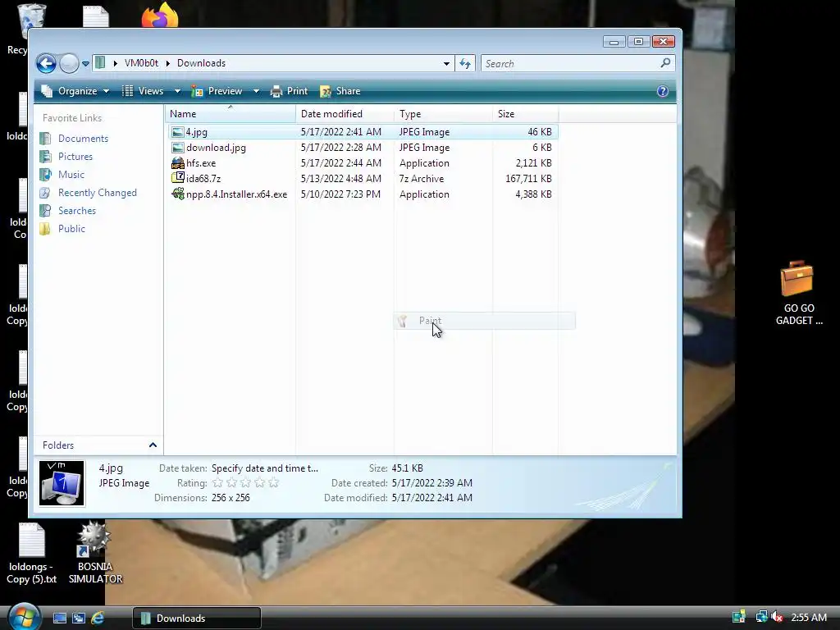
Task: Click the 4.jpg preview thumbnail
Action: 62,483
